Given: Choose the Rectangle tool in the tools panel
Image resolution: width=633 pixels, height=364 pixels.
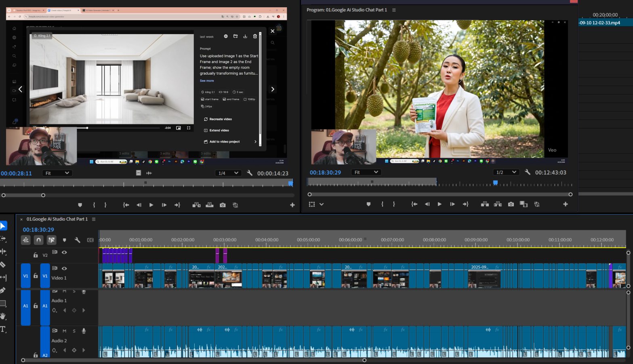Looking at the screenshot, I should coord(3,303).
